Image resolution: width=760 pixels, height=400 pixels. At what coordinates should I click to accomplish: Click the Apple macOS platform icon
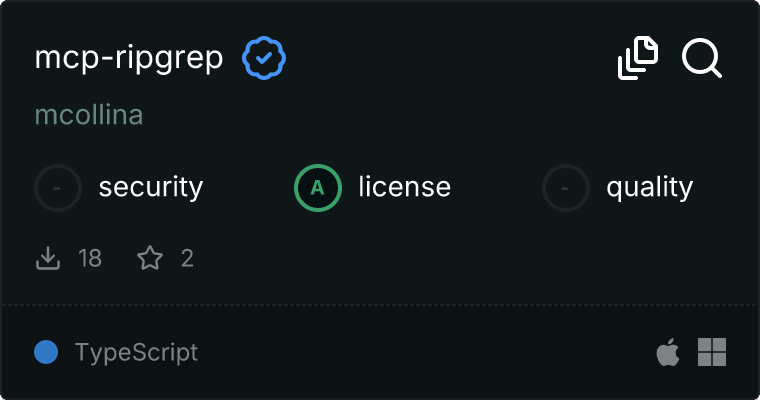click(667, 351)
